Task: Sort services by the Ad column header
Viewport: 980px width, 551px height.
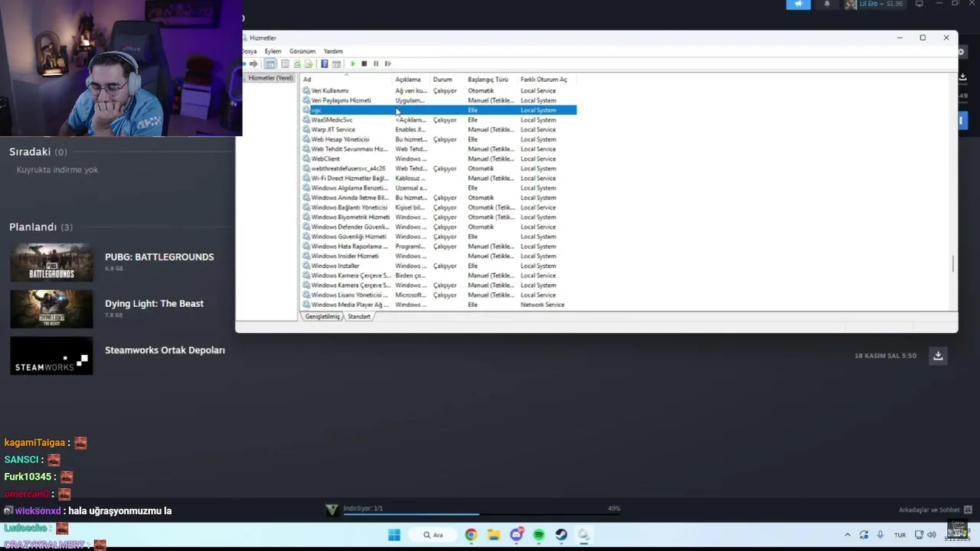Action: point(346,80)
